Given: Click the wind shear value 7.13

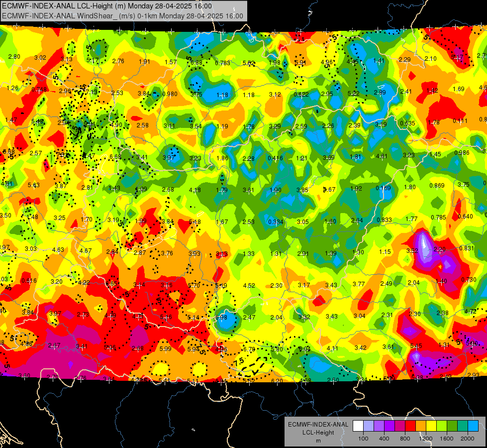Looking at the screenshot, I should coord(92,92).
